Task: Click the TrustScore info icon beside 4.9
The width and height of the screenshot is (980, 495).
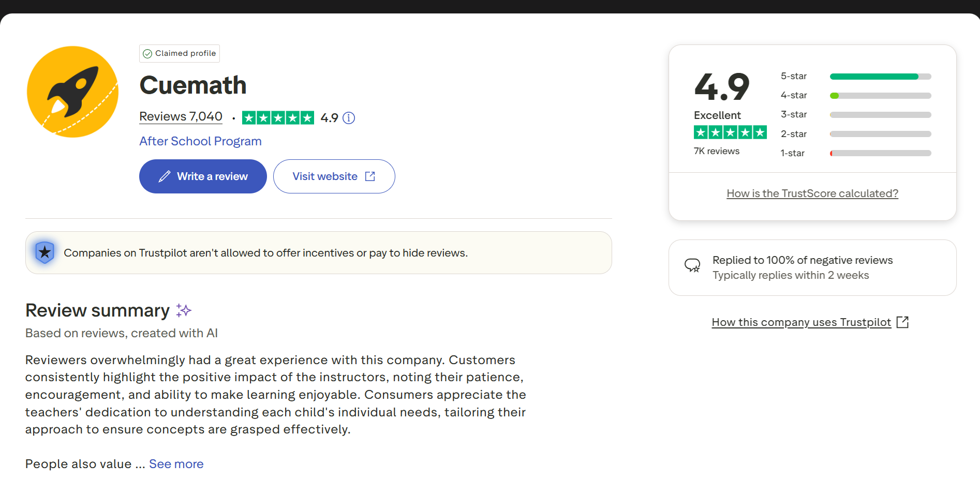Action: point(349,118)
